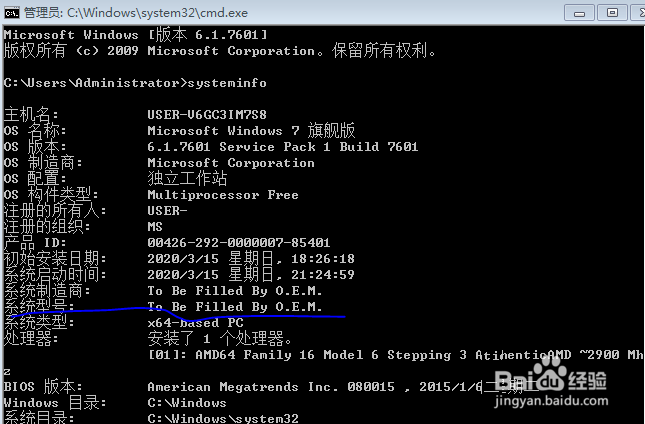Select the host name USER-V6GC3IM7S8
The image size is (645, 424).
[x=207, y=114]
